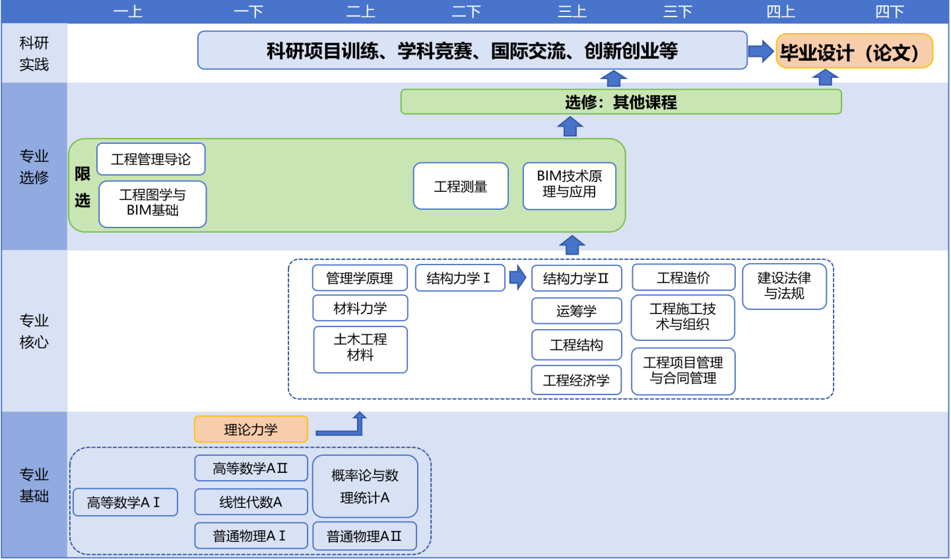This screenshot has width=951, height=560.
Task: Choose the 运筹学 course box
Action: coord(576,311)
